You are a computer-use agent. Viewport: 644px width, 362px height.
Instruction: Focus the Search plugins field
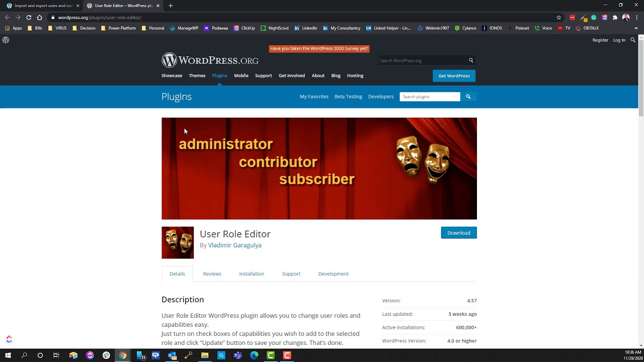[x=430, y=97]
